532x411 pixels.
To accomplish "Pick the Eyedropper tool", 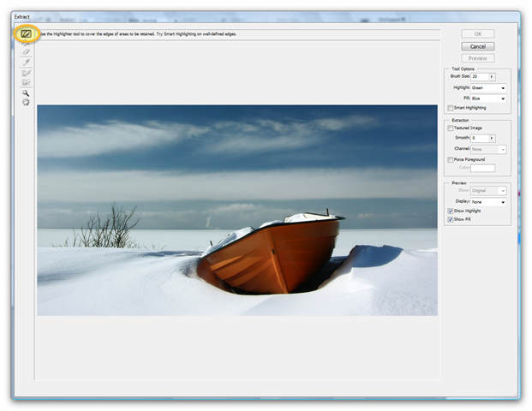I will [x=26, y=62].
